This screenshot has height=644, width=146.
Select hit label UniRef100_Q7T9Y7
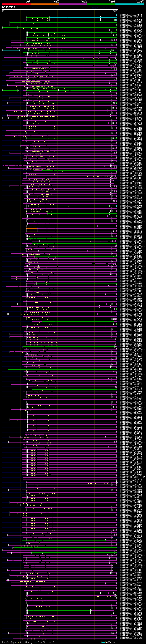131,223
